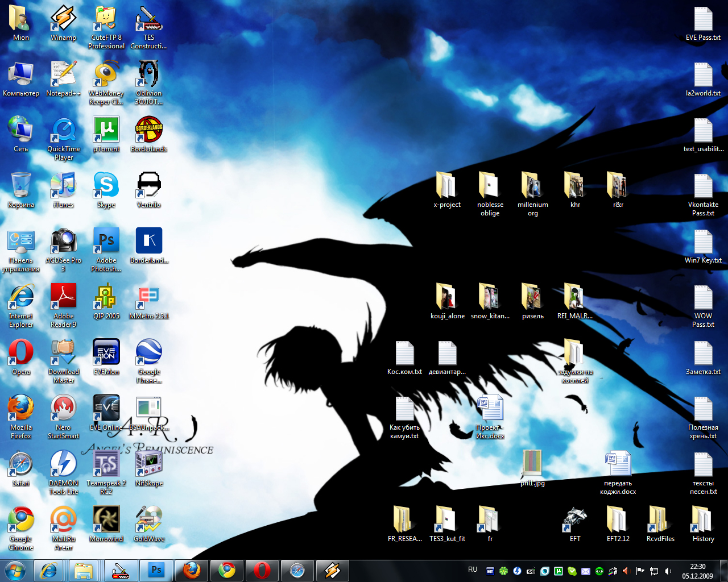Select the History folder shortcut
Screen dimensions: 728x582
(x=704, y=524)
